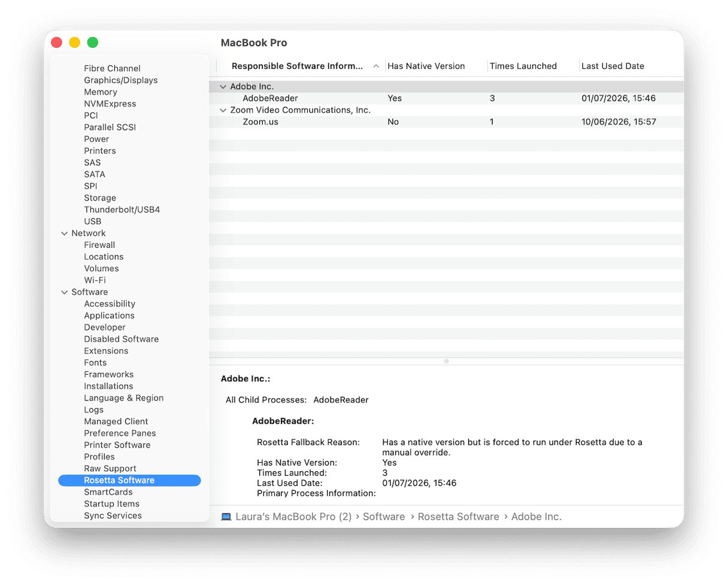Select Raw Support entry
Image resolution: width=728 pixels, height=586 pixels.
coord(110,469)
